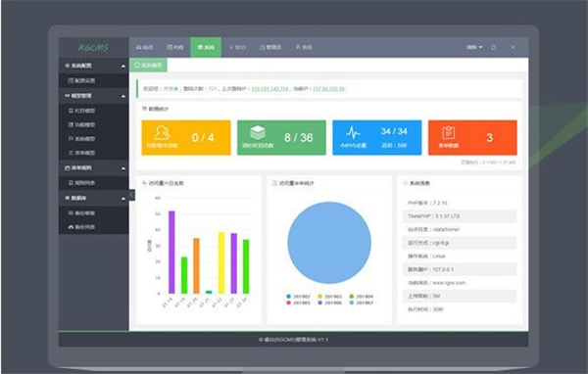Image resolution: width=588 pixels, height=374 pixels.
Task: Open the 内容 top navigation item
Action: pos(175,47)
